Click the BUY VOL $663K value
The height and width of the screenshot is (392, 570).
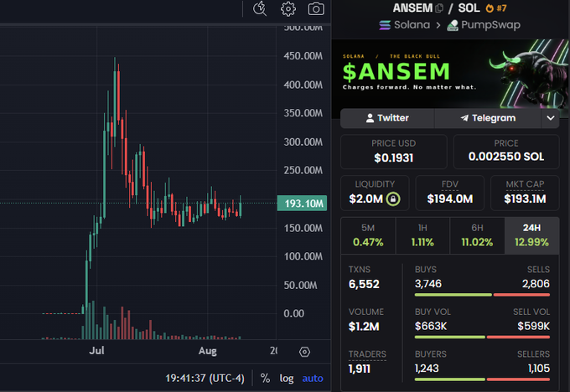(431, 326)
